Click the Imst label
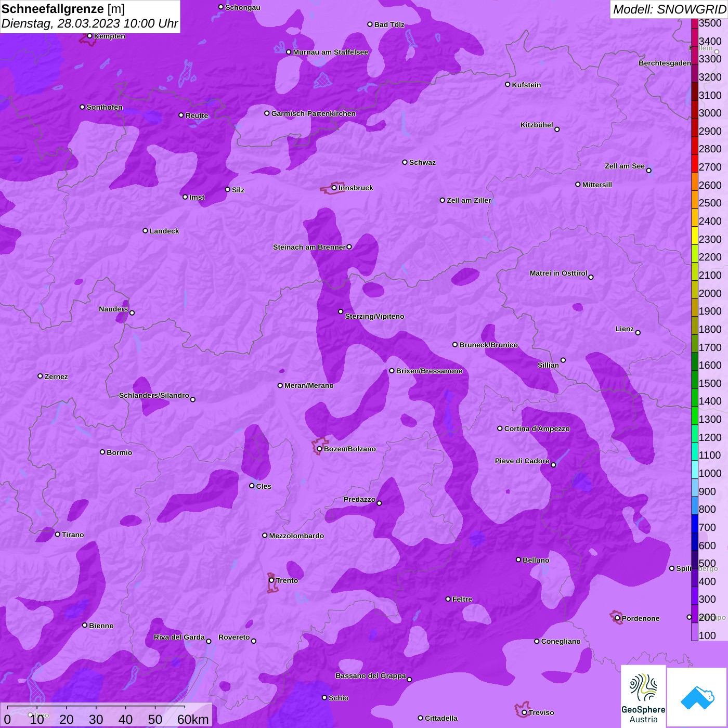Screen dimensions: 728x728 [197, 197]
